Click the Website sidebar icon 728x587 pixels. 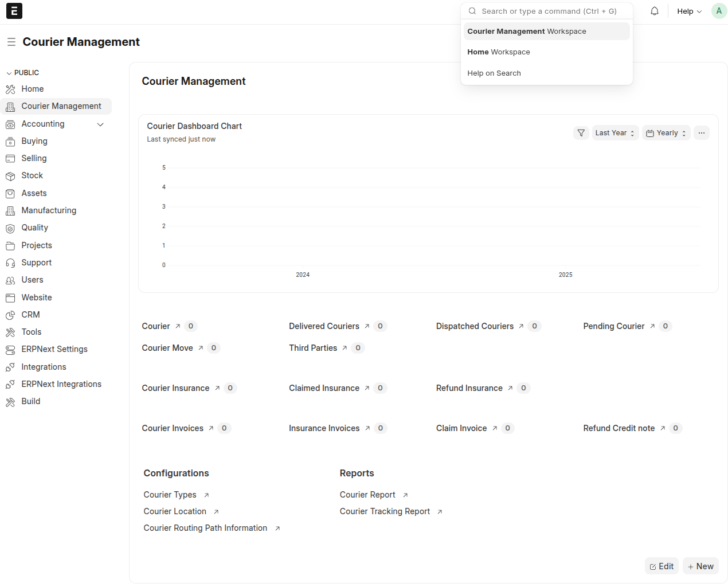pyautogui.click(x=10, y=298)
